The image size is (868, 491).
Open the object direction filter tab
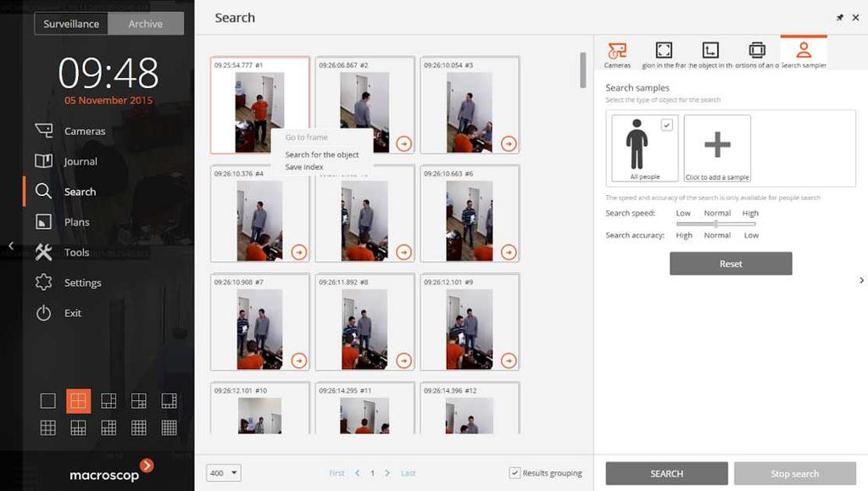pos(710,55)
